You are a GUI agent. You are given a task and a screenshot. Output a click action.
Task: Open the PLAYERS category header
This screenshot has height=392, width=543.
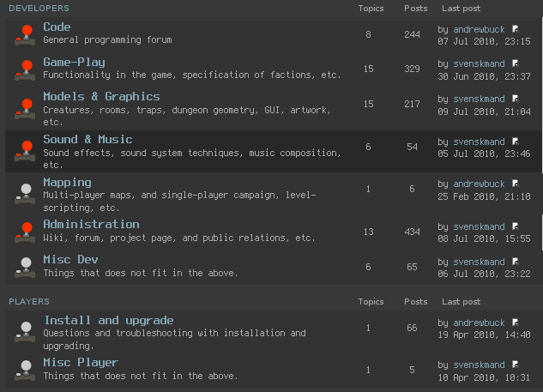click(29, 302)
